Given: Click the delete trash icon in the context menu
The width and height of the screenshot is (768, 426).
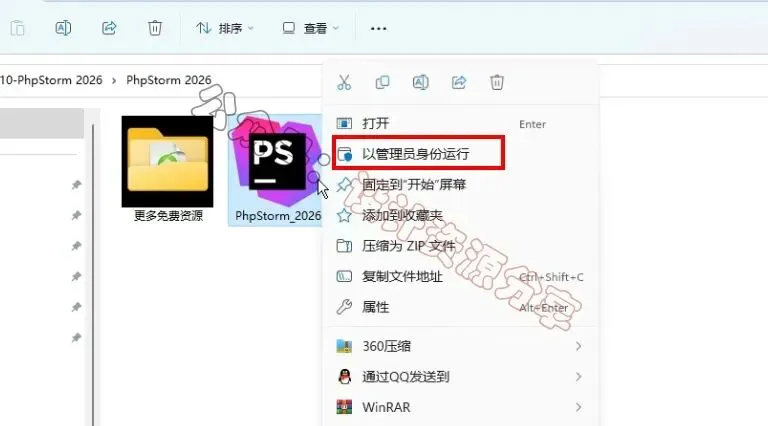Looking at the screenshot, I should (497, 82).
